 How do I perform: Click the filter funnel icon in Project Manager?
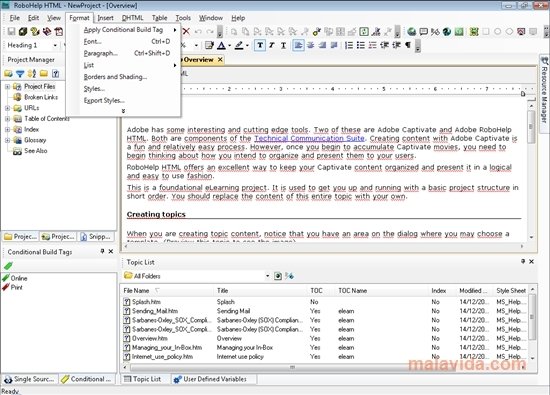pyautogui.click(x=20, y=74)
